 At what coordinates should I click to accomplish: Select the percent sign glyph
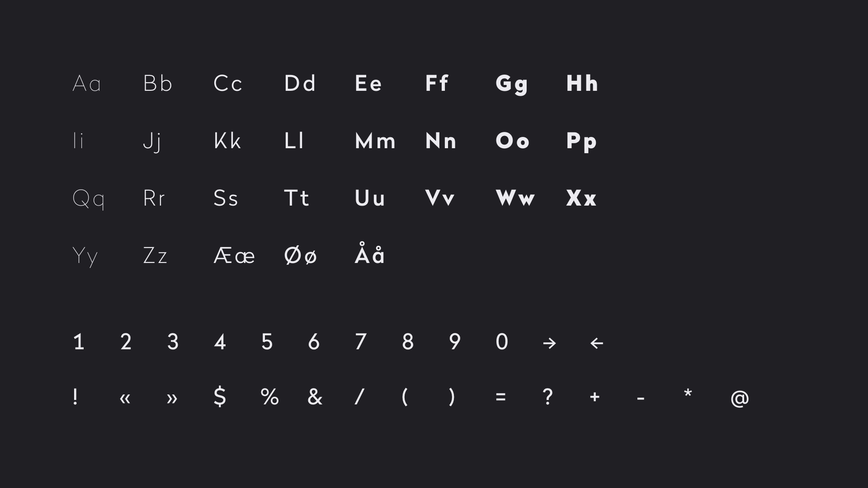(269, 397)
